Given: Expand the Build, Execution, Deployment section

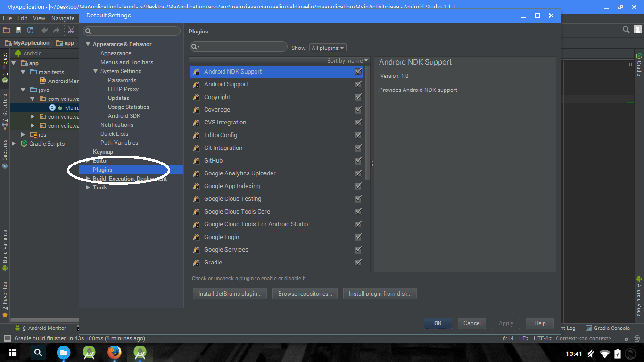Looking at the screenshot, I should click(88, 178).
